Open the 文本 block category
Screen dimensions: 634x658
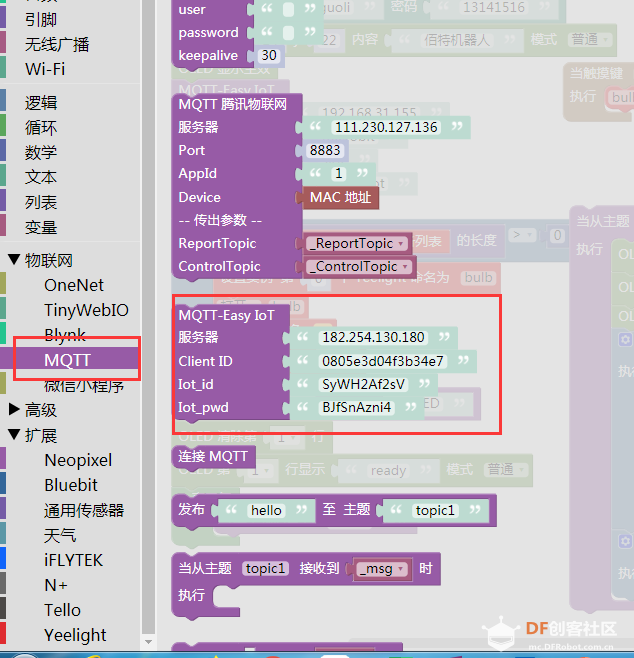[x=41, y=177]
